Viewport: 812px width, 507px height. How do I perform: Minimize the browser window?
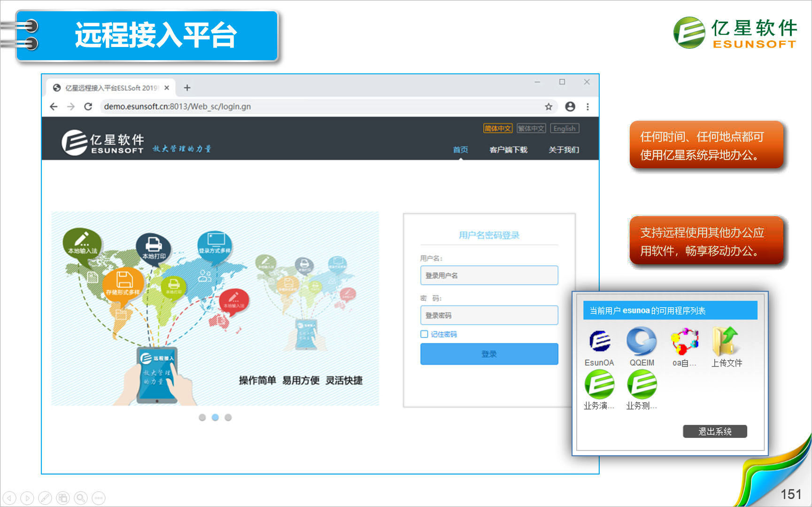point(537,82)
